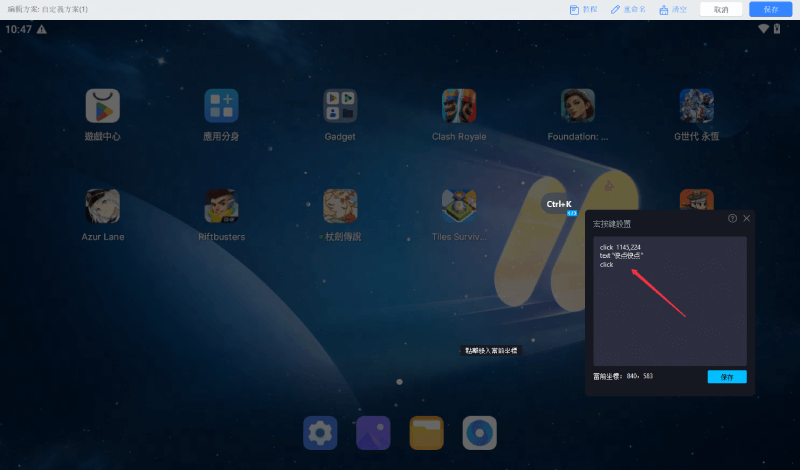Open the round browser app in dock
This screenshot has width=800, height=470.
[480, 433]
